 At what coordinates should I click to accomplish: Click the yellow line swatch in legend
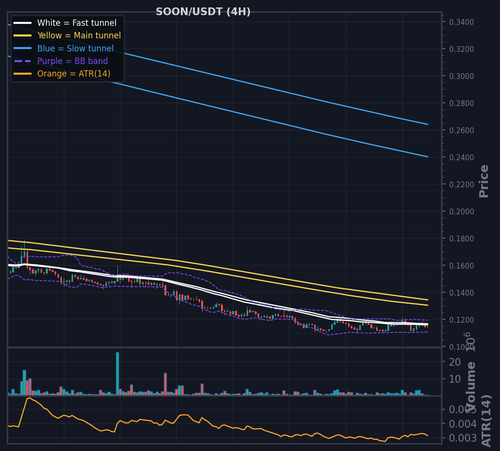tap(23, 36)
